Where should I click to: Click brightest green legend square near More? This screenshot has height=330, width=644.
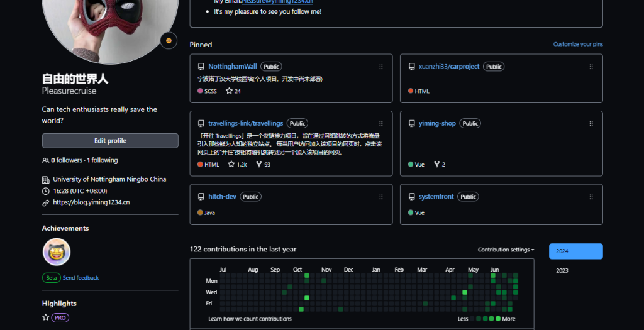pyautogui.click(x=498, y=319)
